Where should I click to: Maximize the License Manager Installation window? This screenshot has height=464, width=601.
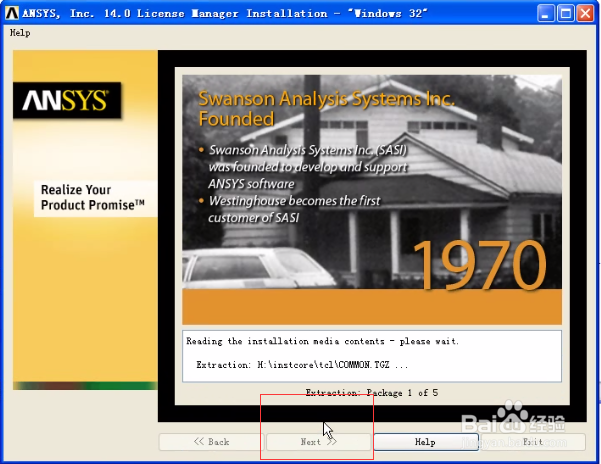(565, 14)
